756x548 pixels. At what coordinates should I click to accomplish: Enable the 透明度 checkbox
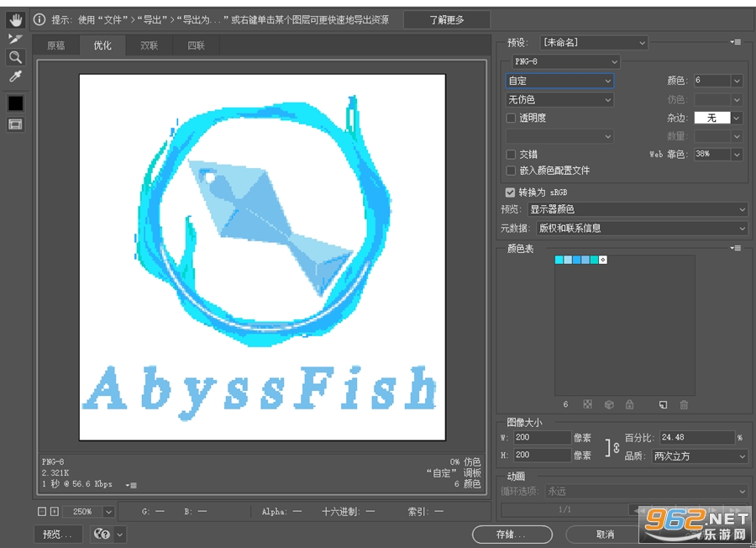pos(511,118)
